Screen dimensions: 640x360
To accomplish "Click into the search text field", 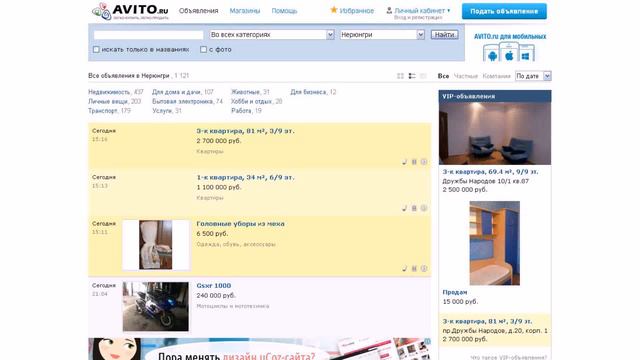I will [x=149, y=35].
